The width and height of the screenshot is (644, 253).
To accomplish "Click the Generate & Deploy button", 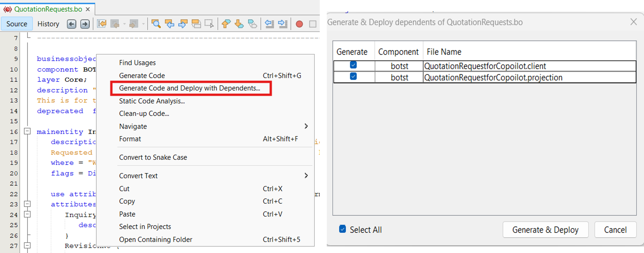I will pos(546,230).
